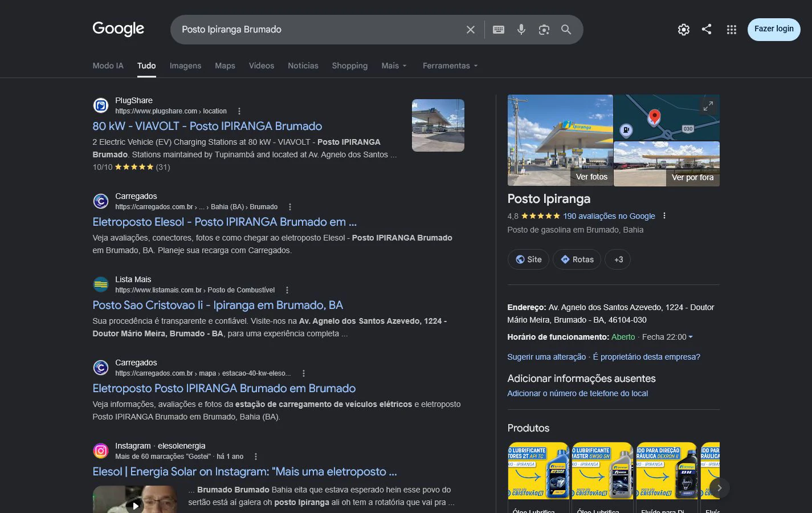Click Adicionar o número de telefone link

coord(578,393)
